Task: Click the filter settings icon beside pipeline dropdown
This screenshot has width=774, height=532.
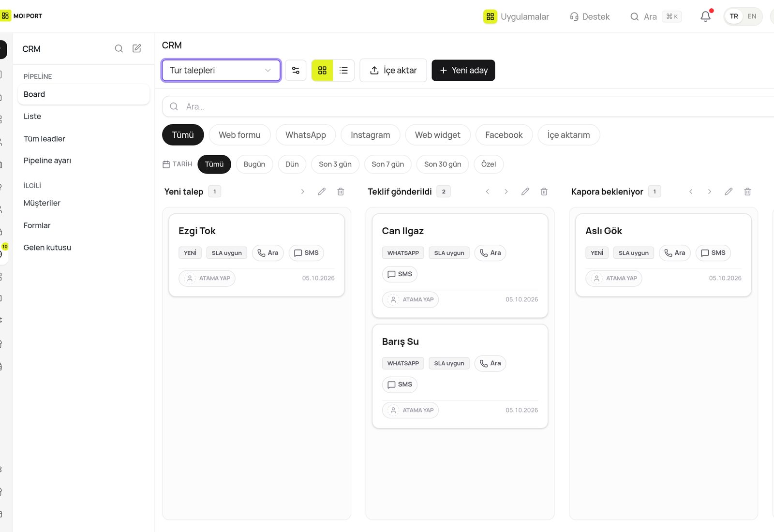Action: pos(296,71)
